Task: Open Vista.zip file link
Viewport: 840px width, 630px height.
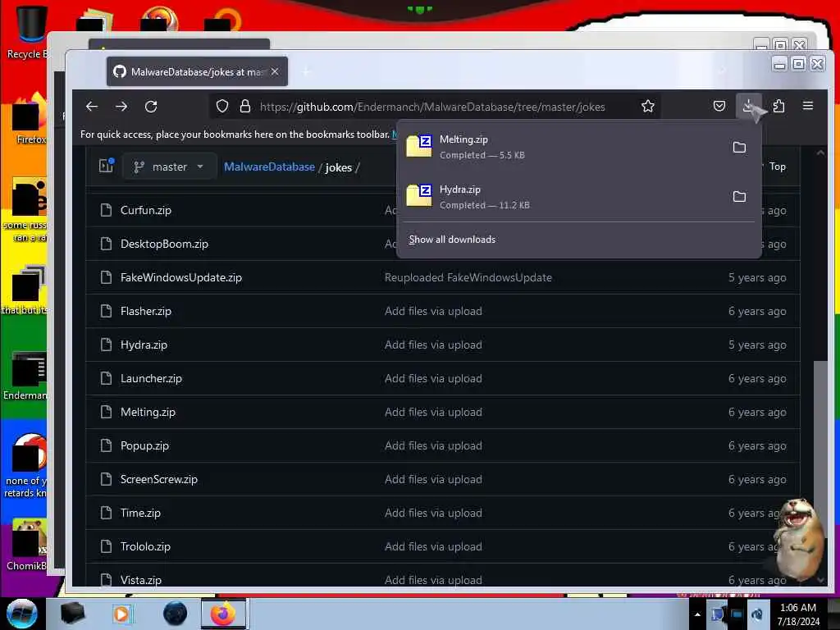Action: [x=141, y=580]
